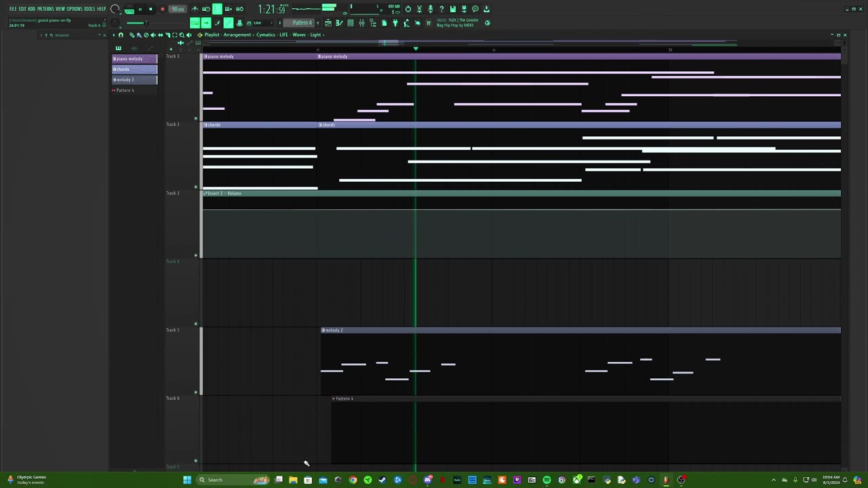Select the playlist slice tool
This screenshot has width=868, height=488.
[167, 35]
